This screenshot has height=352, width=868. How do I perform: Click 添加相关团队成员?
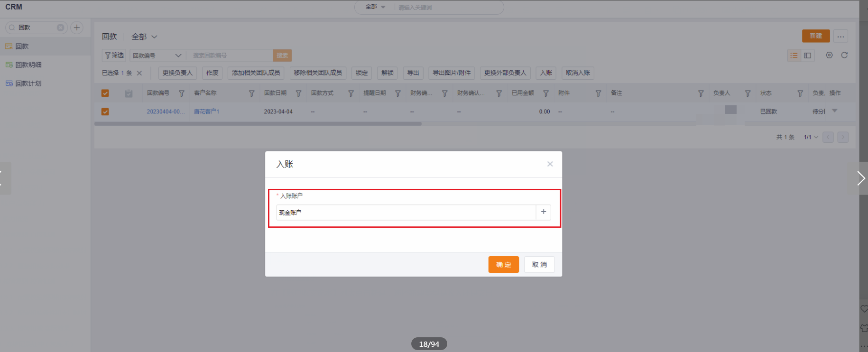(256, 73)
